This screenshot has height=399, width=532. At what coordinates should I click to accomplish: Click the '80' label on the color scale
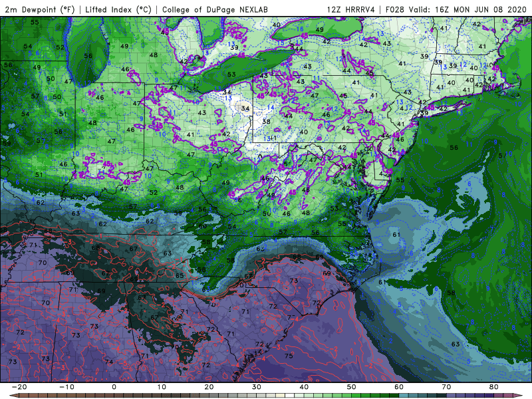coord(494,387)
